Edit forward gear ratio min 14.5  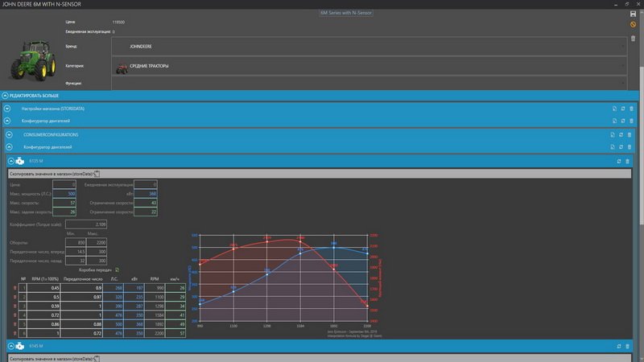pyautogui.click(x=76, y=252)
